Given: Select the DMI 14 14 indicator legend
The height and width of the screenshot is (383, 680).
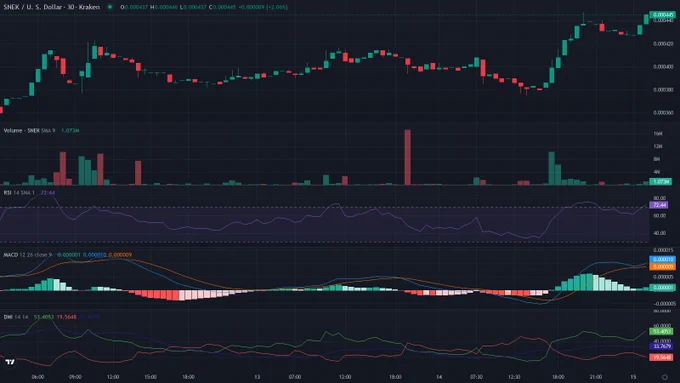Looking at the screenshot, I should click(x=16, y=317).
